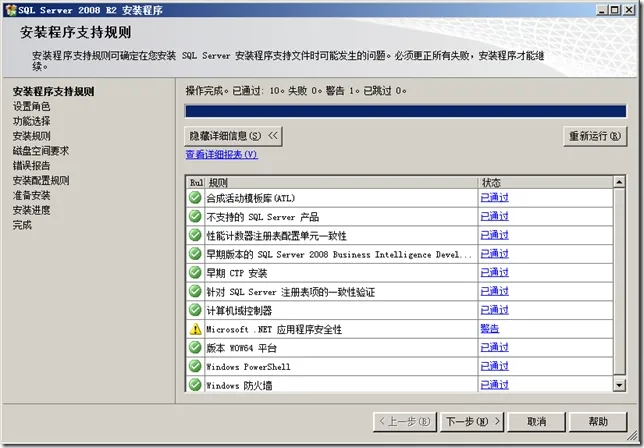Image resolution: width=644 pixels, height=448 pixels.
Task: Click rules list scrollbar up arrow
Action: pos(619,181)
